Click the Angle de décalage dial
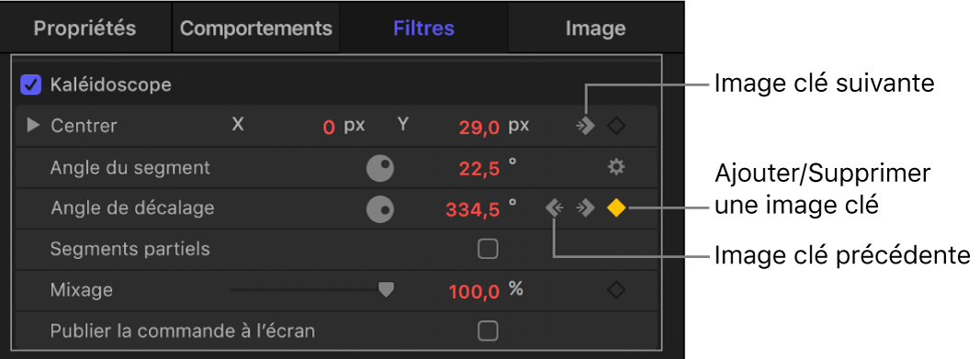 click(x=380, y=209)
